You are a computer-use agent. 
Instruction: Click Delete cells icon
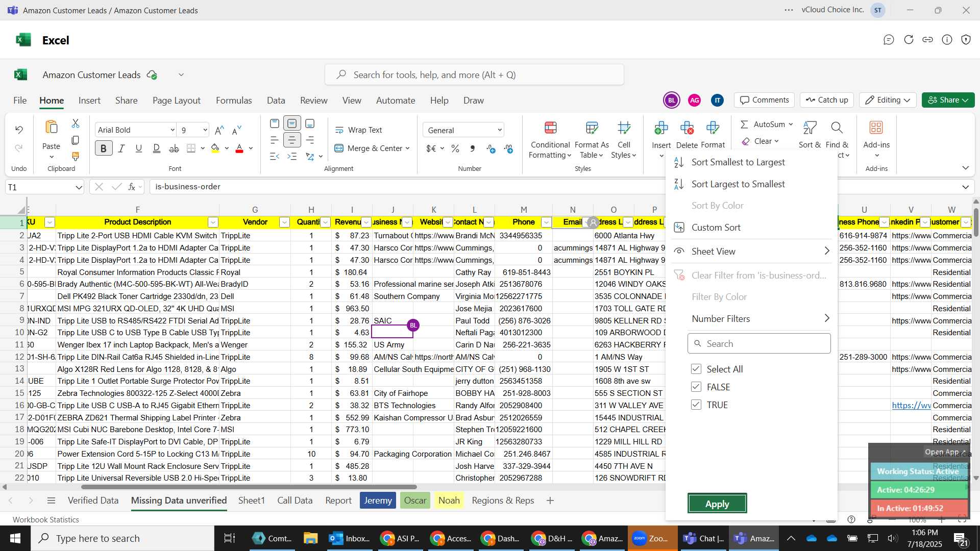(x=687, y=128)
